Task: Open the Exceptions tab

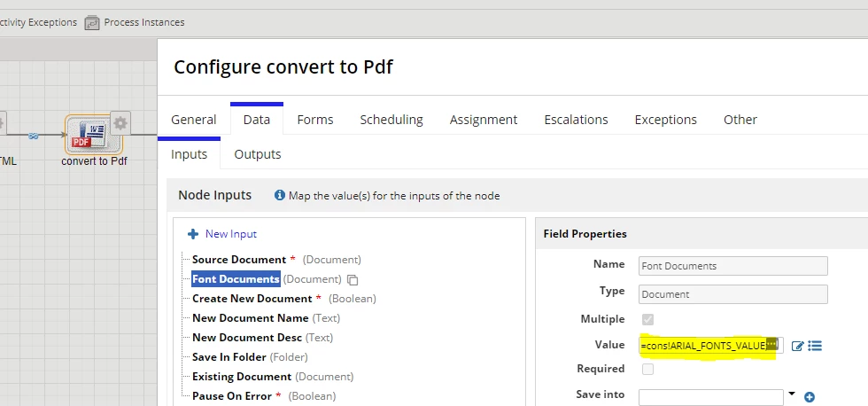Action: tap(665, 120)
